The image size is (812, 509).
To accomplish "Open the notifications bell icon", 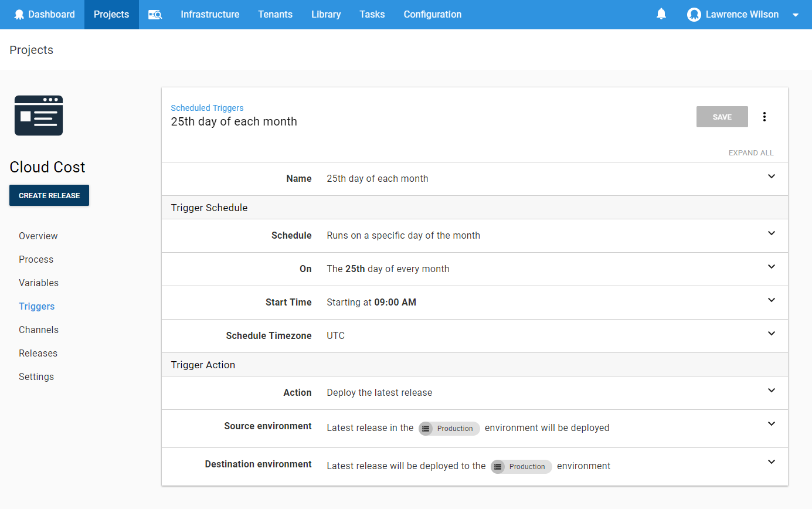I will [x=661, y=13].
